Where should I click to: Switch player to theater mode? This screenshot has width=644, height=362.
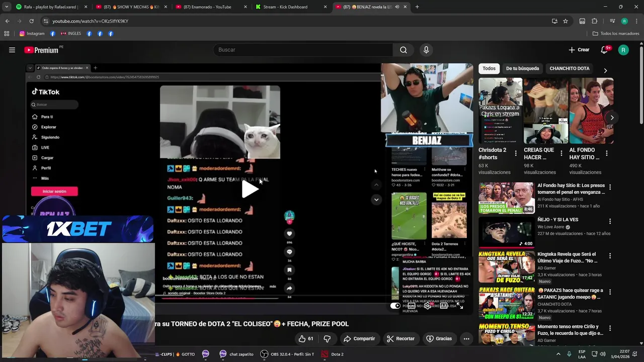(x=444, y=306)
